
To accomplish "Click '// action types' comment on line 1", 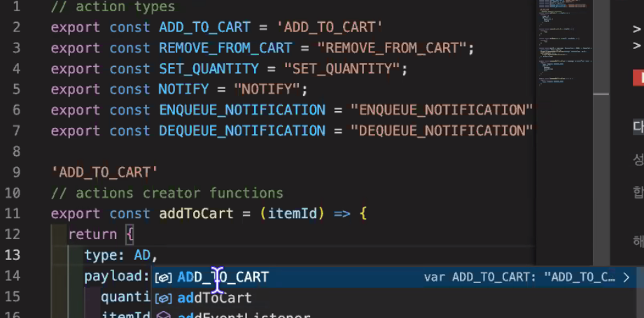I will [x=113, y=6].
